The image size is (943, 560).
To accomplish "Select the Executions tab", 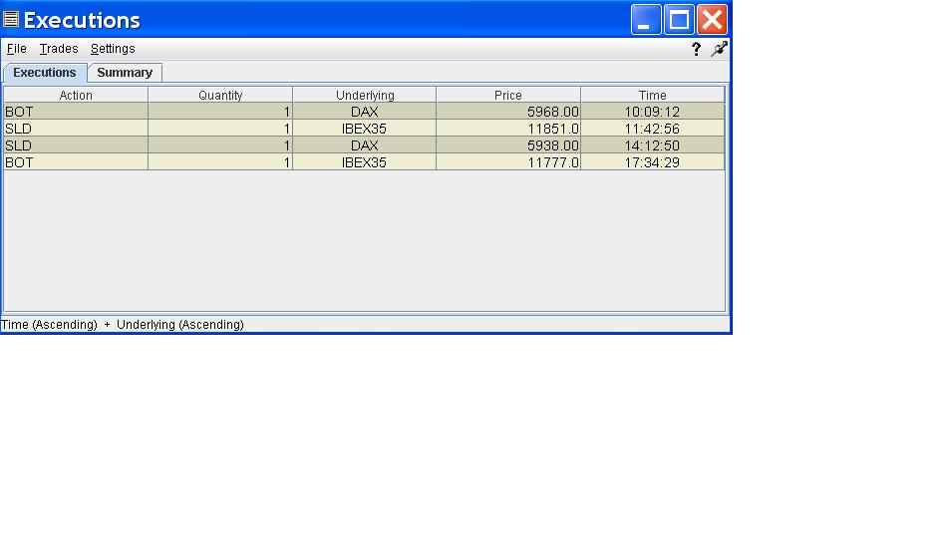I will pyautogui.click(x=45, y=73).
